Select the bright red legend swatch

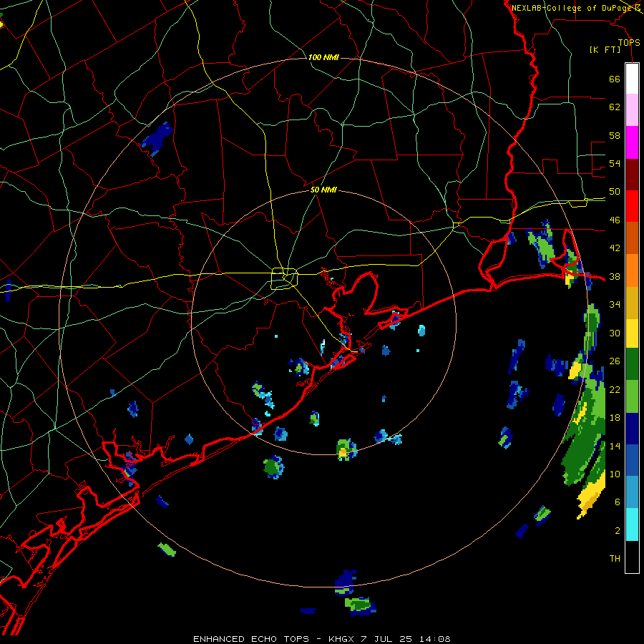pyautogui.click(x=632, y=206)
